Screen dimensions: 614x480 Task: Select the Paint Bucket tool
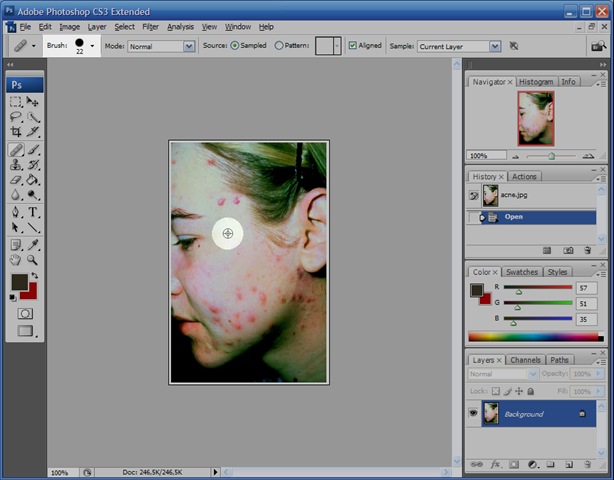click(x=33, y=180)
